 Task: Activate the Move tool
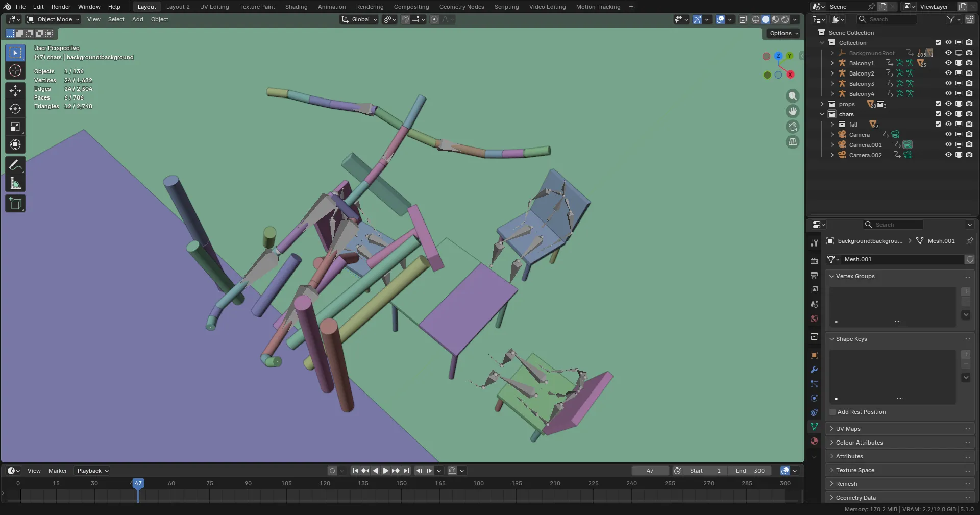click(x=15, y=91)
